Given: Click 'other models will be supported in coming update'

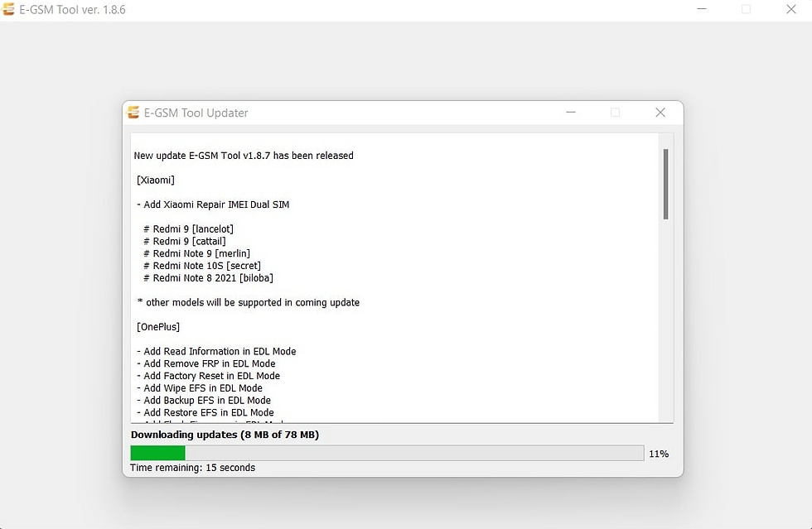Looking at the screenshot, I should (253, 302).
